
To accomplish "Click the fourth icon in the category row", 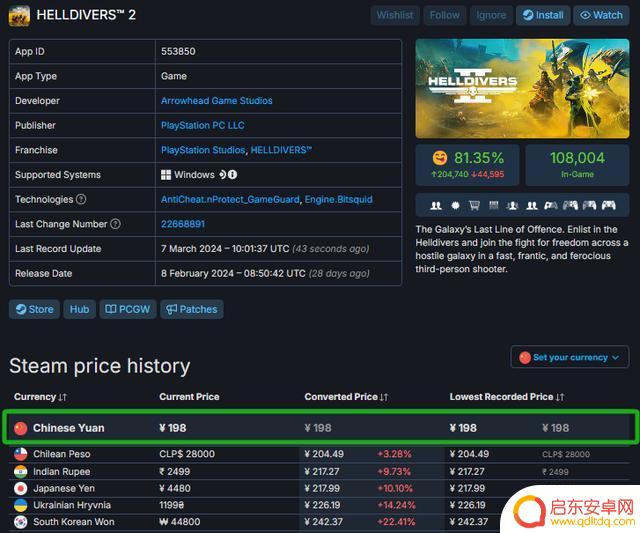I will click(493, 205).
